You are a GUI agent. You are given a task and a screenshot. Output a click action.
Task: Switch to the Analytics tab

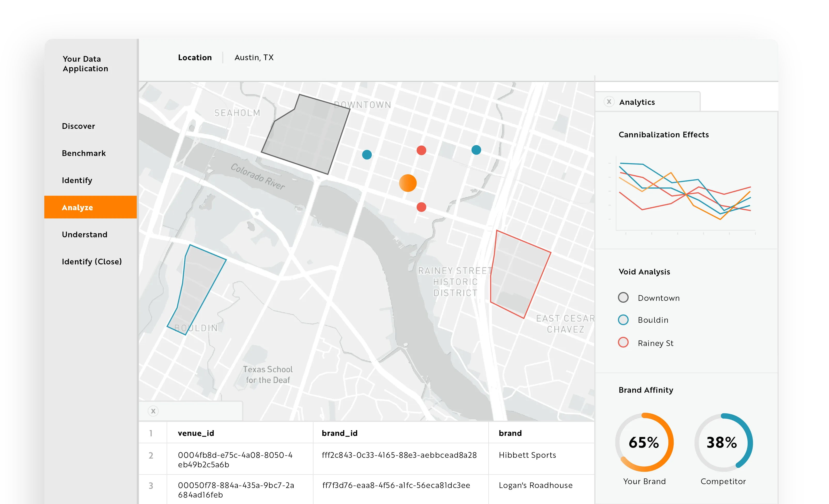tap(637, 102)
